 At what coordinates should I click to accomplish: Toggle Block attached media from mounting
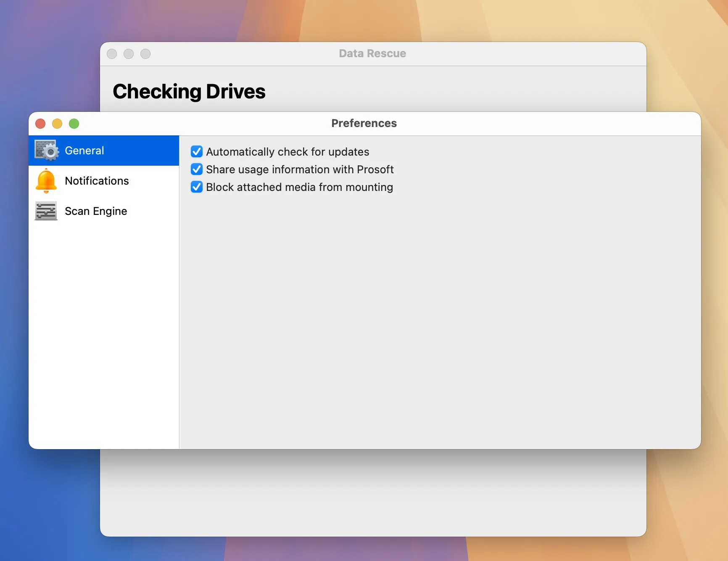197,187
